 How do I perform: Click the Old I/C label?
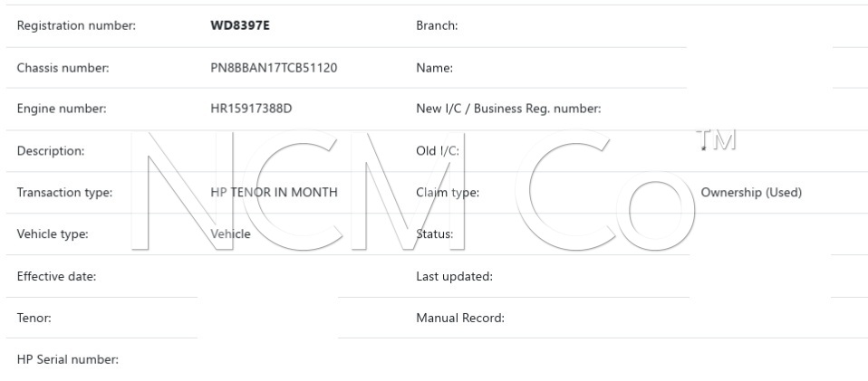pos(438,151)
